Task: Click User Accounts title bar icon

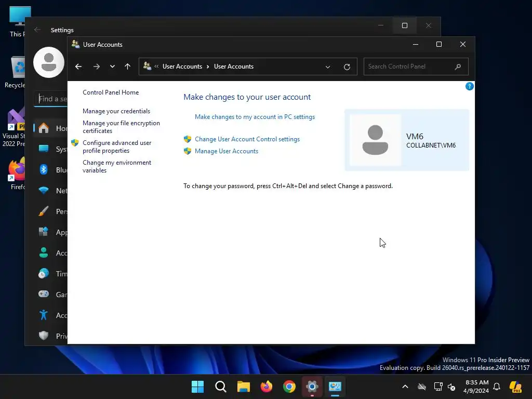Action: tap(76, 44)
